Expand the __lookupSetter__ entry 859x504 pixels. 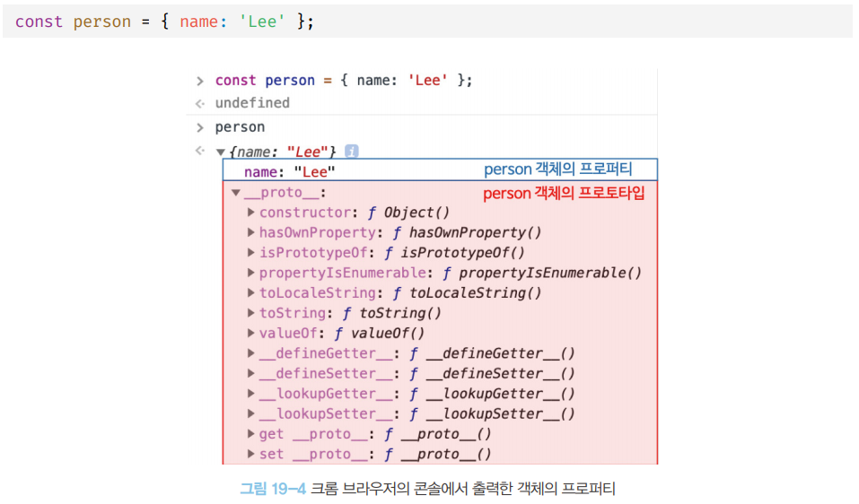[251, 414]
